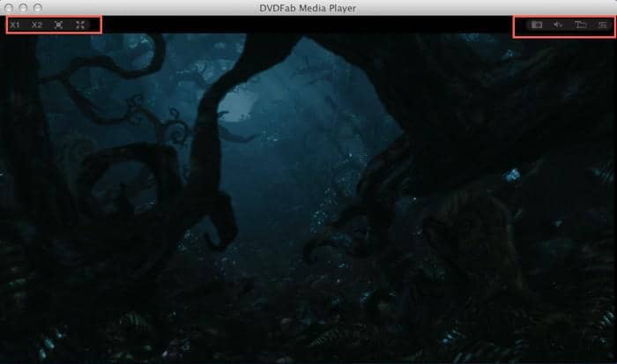Set video size to X1
617x364 pixels.
pos(15,25)
